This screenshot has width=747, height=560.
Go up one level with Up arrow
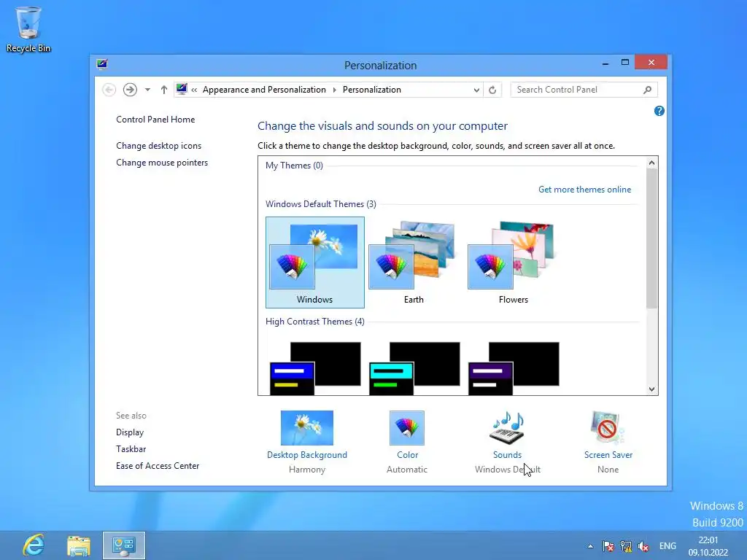click(x=164, y=90)
